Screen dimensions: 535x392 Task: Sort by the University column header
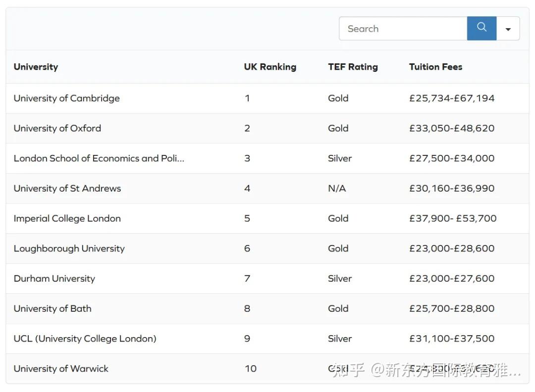tap(36, 67)
